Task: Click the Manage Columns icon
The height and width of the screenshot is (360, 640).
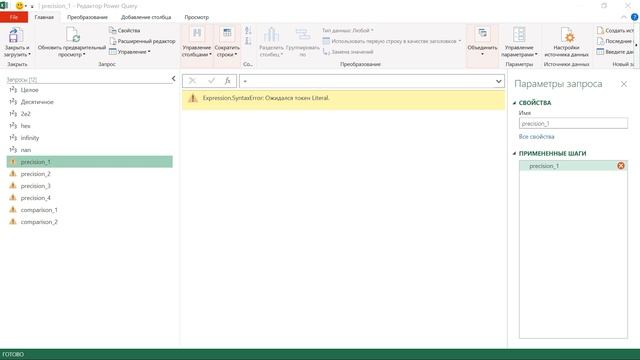Action: tap(197, 34)
